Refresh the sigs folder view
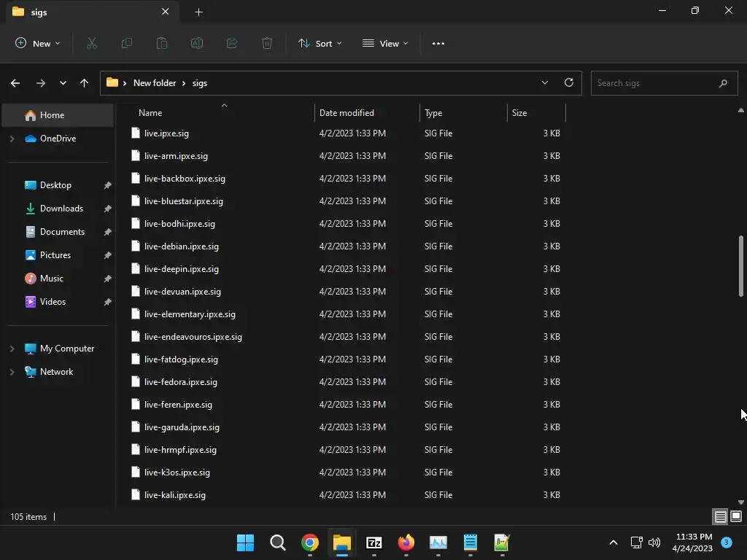Screen dimensions: 747x560 (x=569, y=82)
